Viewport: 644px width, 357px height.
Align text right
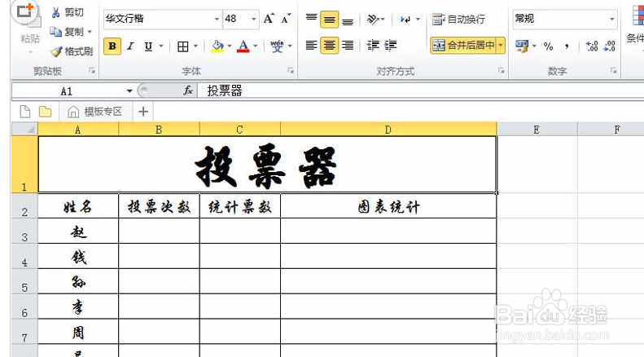point(348,45)
